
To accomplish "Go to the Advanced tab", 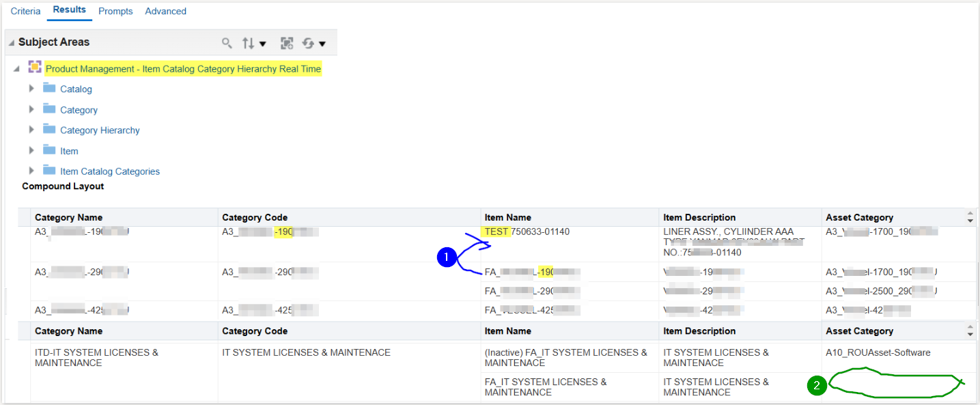I will point(165,12).
